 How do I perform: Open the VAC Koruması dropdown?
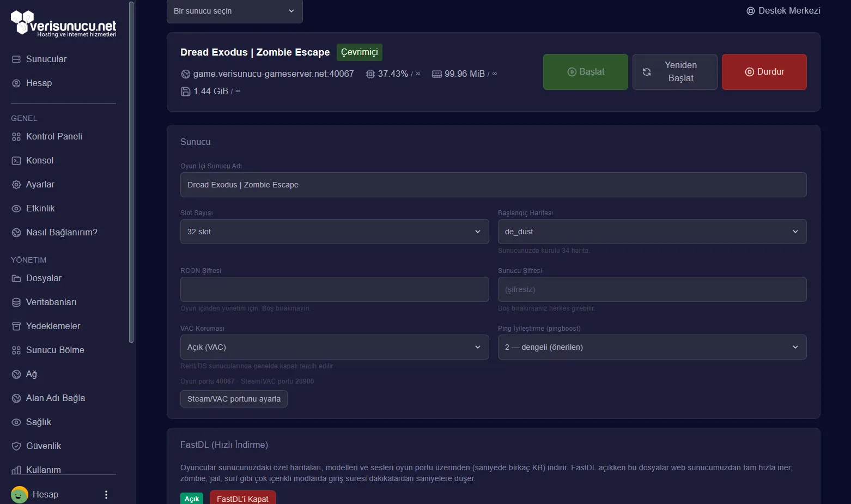(335, 347)
